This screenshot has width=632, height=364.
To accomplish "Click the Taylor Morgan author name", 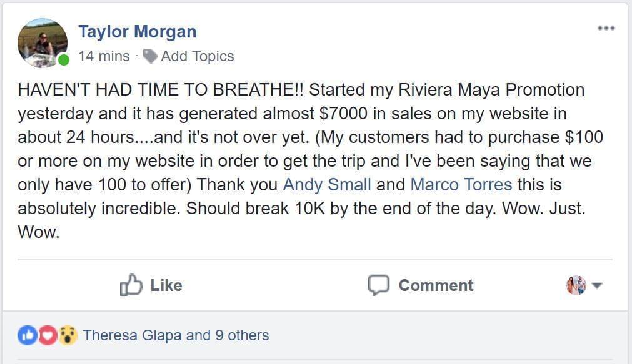I will tap(137, 32).
